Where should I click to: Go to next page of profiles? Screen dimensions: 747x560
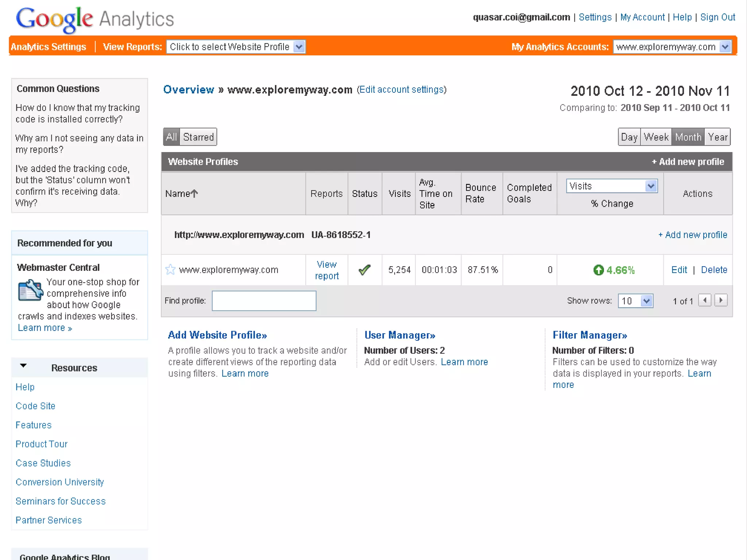[x=721, y=300]
